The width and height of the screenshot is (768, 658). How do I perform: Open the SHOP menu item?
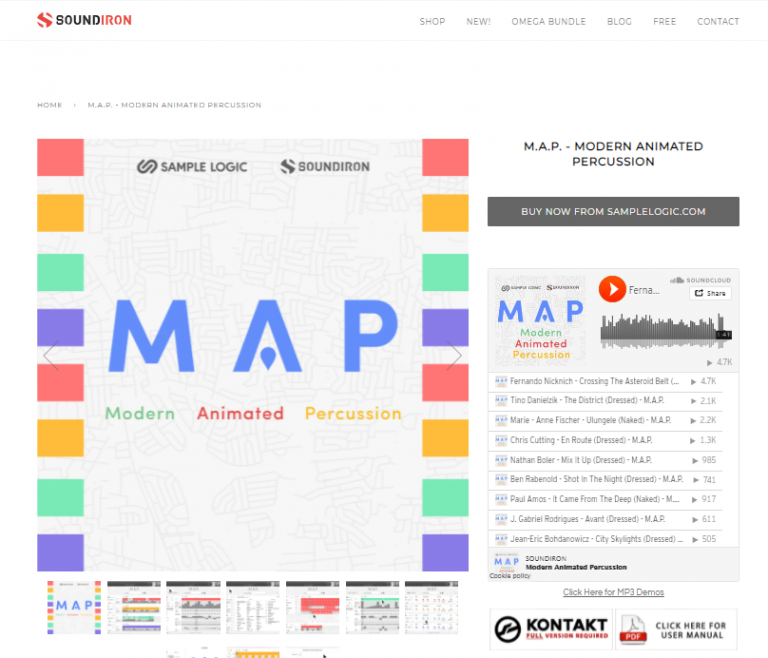(x=432, y=22)
